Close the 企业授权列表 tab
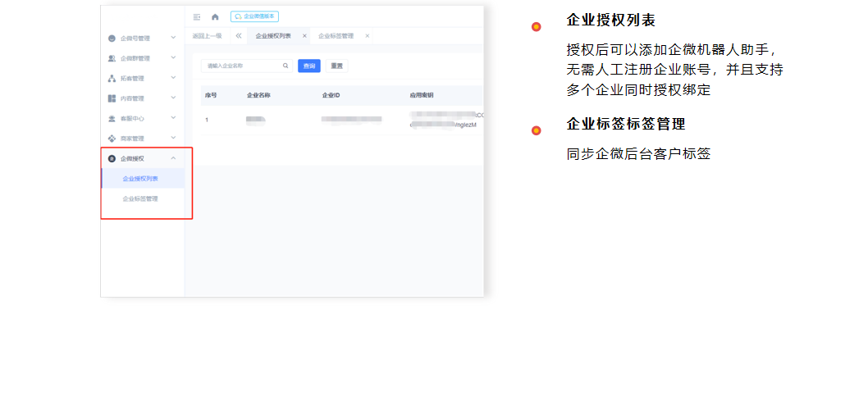This screenshot has height=396, width=868. pyautogui.click(x=304, y=36)
